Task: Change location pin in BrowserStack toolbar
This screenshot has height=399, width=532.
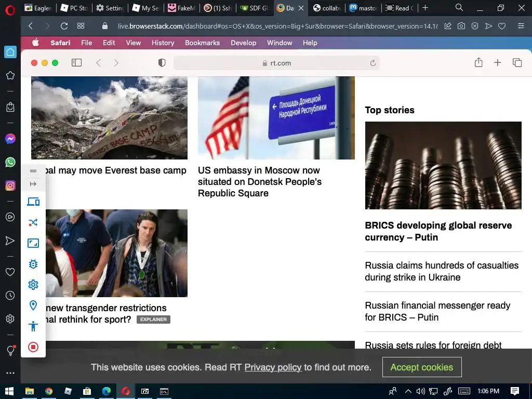Action: click(33, 305)
